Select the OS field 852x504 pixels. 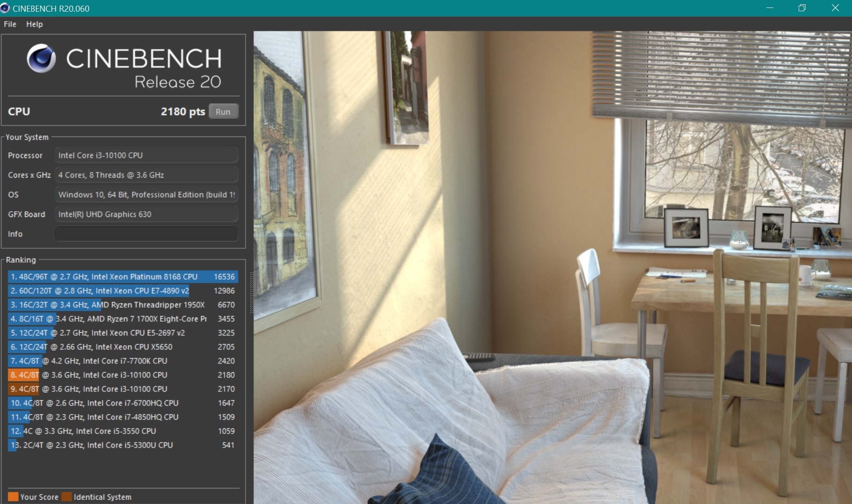coord(146,194)
